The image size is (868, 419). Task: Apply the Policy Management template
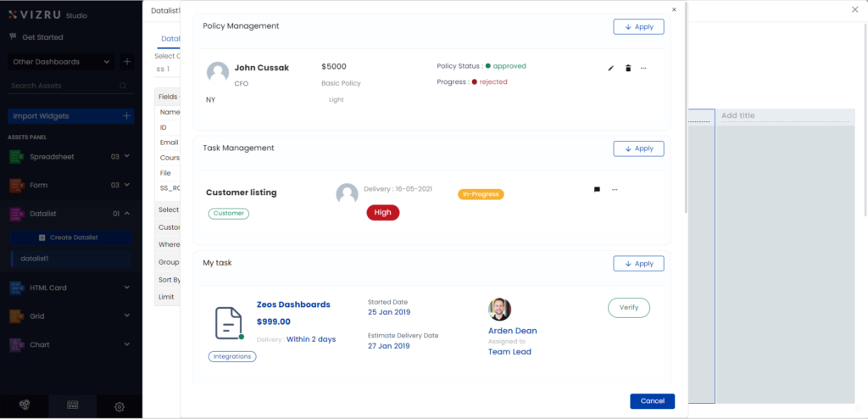click(x=638, y=26)
